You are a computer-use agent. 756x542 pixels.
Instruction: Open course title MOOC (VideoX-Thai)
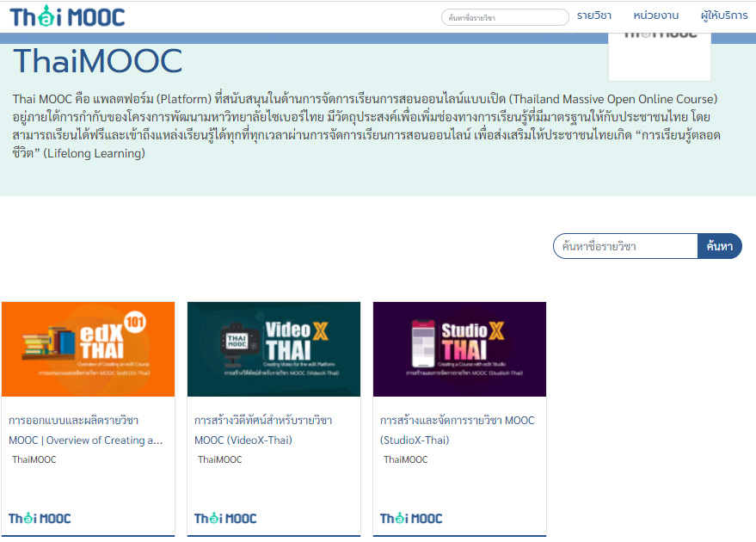263,430
